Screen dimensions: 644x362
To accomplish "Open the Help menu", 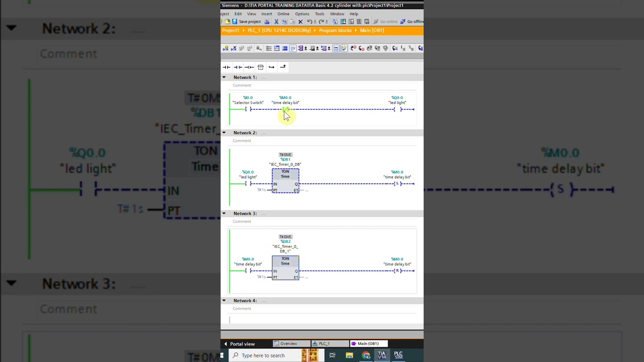I will pyautogui.click(x=354, y=14).
